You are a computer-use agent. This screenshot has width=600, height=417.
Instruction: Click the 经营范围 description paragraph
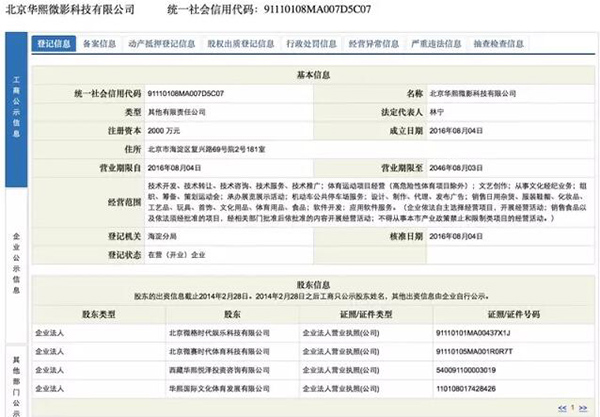367,202
